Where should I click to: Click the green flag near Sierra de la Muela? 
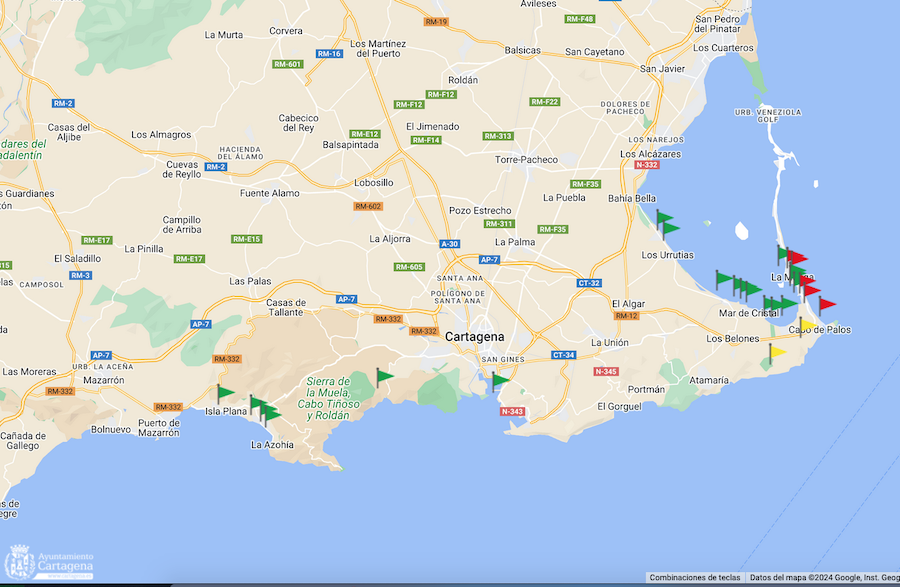(x=384, y=376)
